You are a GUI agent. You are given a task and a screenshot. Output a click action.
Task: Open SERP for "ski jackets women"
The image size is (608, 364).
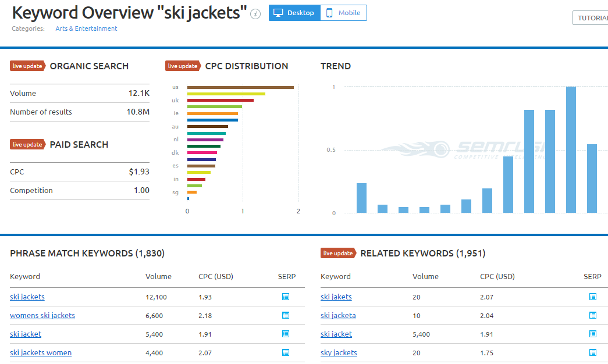pyautogui.click(x=285, y=352)
